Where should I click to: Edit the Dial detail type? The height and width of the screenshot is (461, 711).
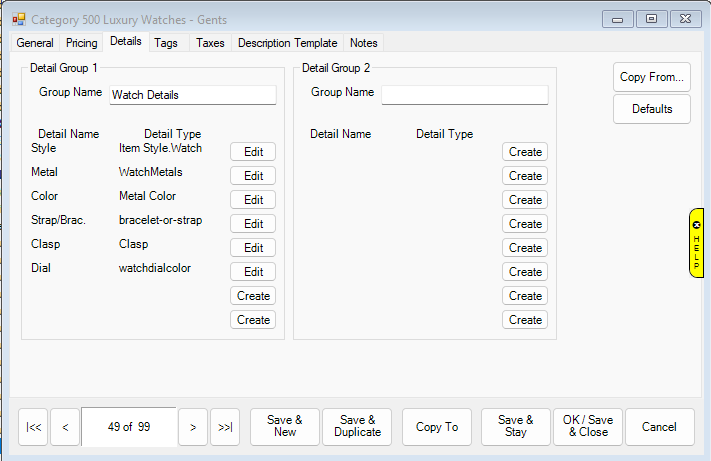tap(253, 272)
